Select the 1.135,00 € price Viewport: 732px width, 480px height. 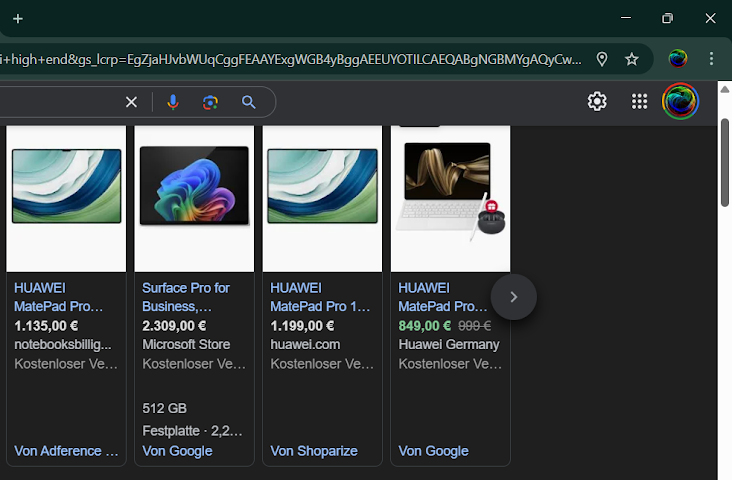click(46, 326)
